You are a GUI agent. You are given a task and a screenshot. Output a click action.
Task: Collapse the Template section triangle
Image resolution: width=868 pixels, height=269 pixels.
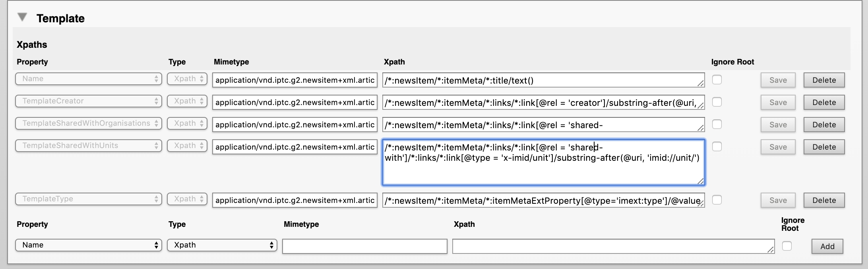(x=22, y=17)
